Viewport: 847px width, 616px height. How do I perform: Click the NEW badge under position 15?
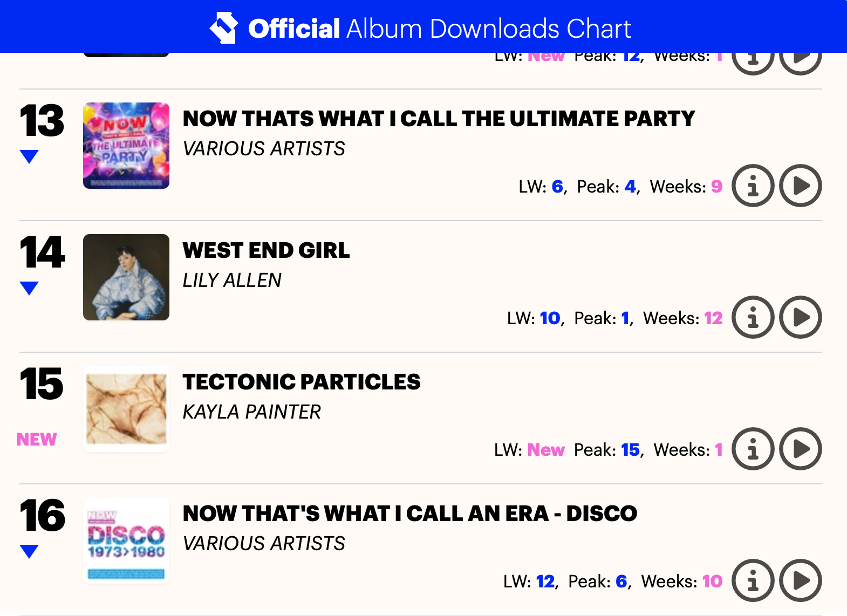coord(37,440)
